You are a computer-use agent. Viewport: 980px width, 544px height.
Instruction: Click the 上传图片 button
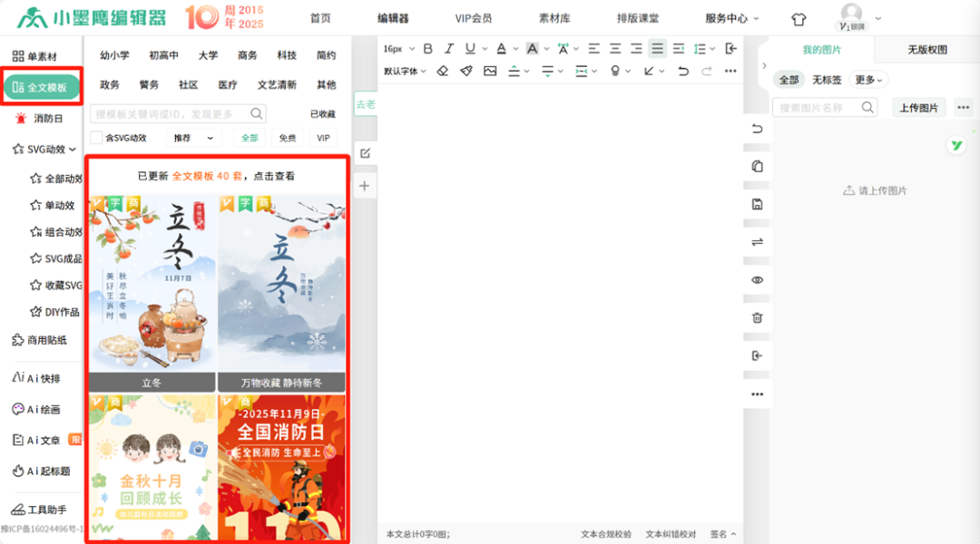click(x=918, y=108)
